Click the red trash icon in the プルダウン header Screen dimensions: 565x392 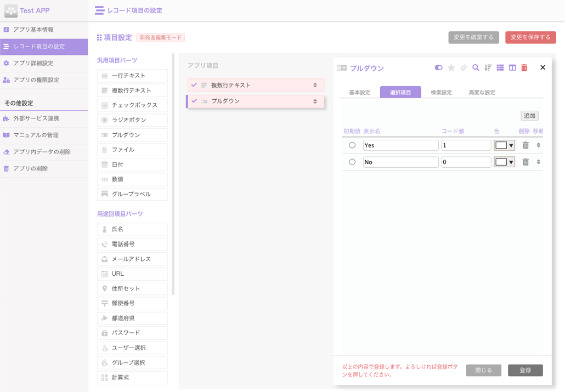[x=524, y=67]
